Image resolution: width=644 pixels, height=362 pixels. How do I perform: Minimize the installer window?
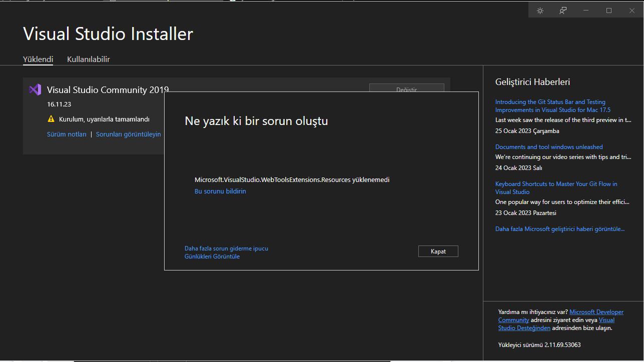click(586, 10)
